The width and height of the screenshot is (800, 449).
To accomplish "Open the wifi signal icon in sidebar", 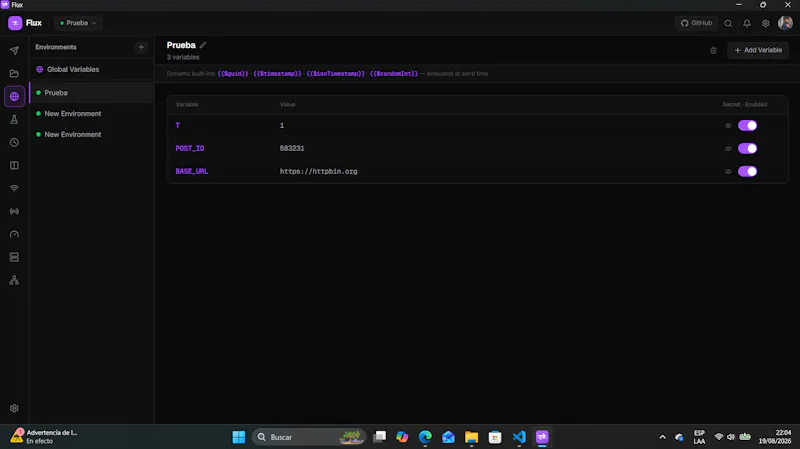I will point(14,188).
